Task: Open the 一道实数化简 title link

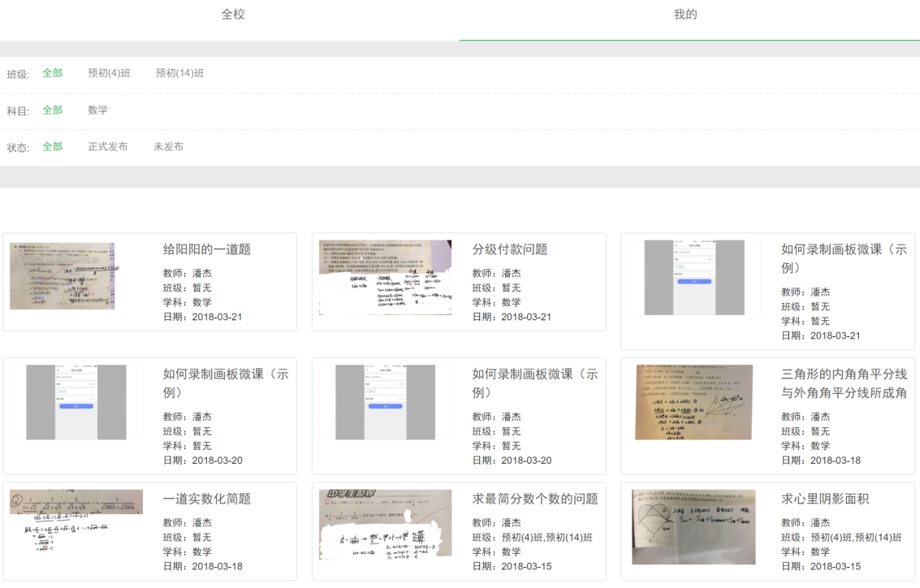Action: coord(206,499)
